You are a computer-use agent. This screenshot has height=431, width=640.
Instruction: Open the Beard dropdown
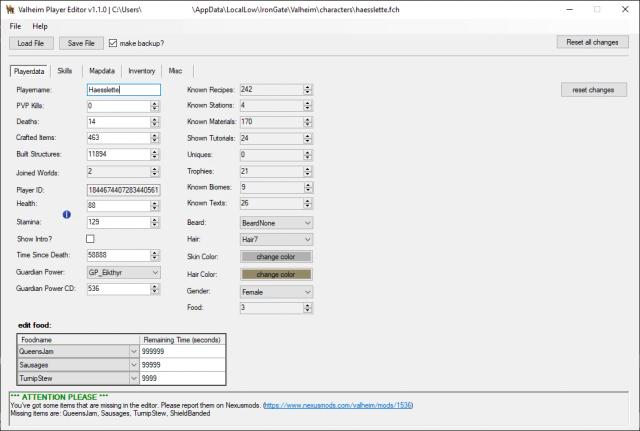pyautogui.click(x=276, y=223)
